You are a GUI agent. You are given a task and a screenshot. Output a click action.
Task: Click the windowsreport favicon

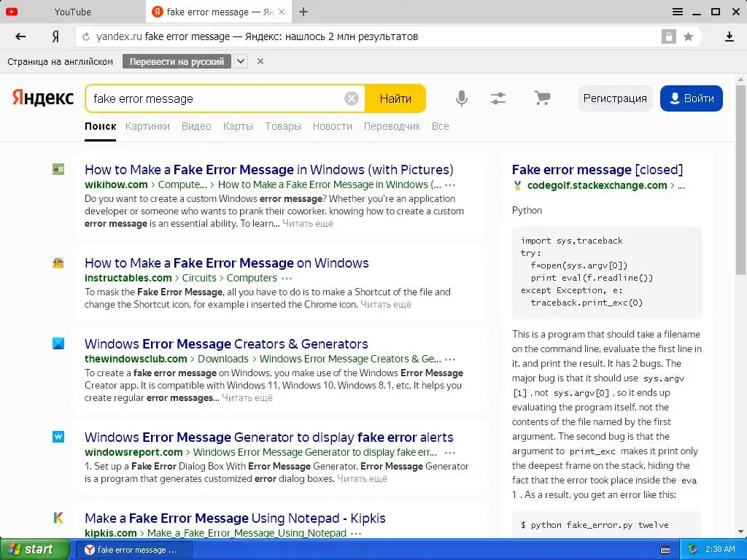pos(58,437)
